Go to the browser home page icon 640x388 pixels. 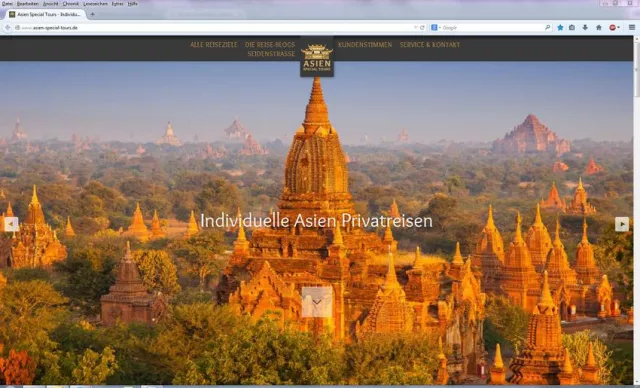pos(598,28)
